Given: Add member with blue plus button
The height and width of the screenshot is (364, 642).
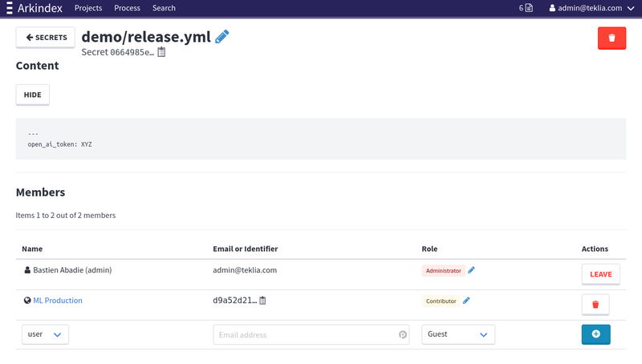Looking at the screenshot, I should (x=595, y=334).
